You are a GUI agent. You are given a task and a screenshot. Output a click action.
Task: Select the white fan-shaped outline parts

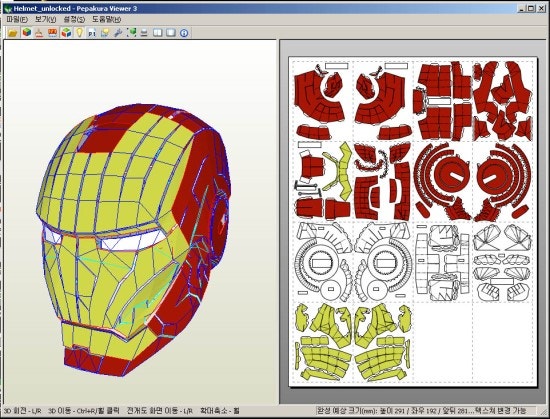(502, 262)
